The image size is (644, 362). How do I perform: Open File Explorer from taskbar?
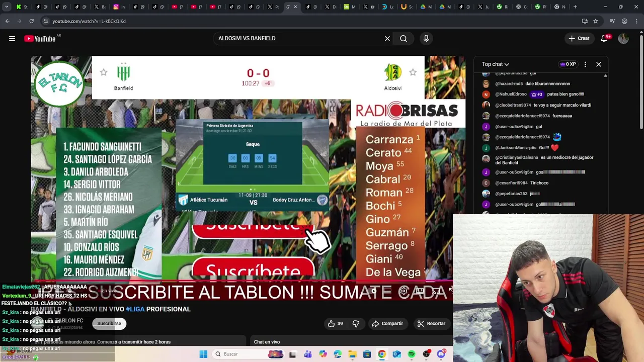[x=352, y=354]
